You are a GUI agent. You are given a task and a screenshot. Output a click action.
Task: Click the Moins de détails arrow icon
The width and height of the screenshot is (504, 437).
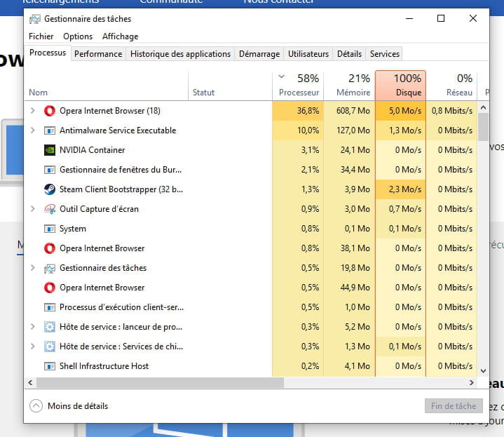click(x=36, y=406)
